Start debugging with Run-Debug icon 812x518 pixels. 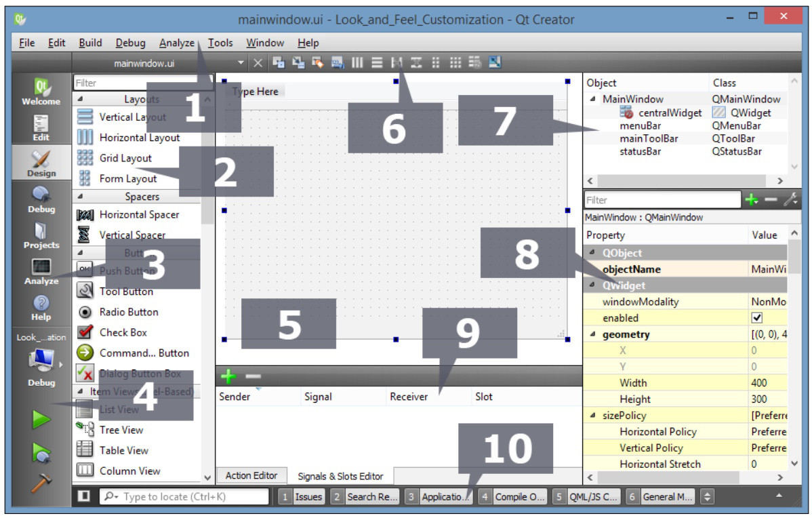click(41, 453)
